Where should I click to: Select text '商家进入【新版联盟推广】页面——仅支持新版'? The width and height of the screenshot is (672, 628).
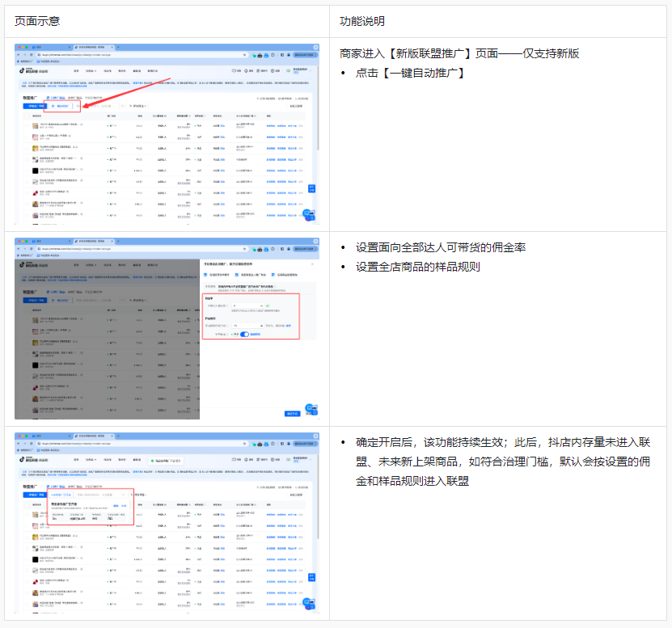coord(459,53)
